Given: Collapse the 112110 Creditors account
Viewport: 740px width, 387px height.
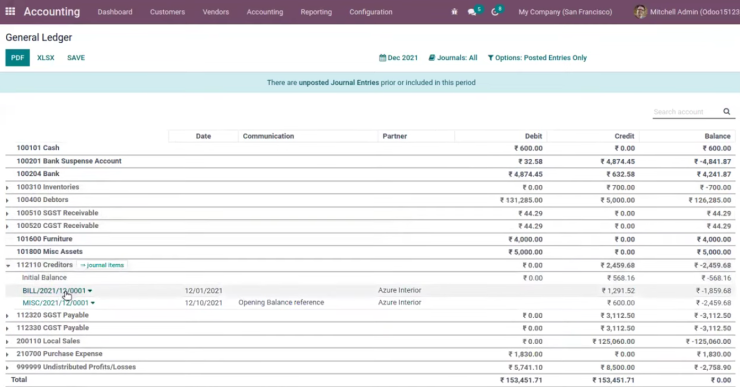Looking at the screenshot, I should [8, 266].
